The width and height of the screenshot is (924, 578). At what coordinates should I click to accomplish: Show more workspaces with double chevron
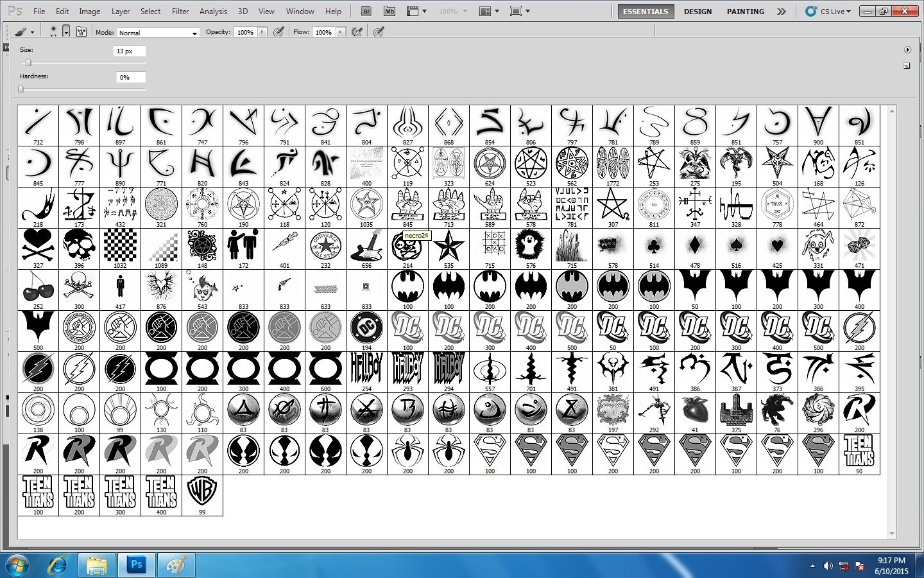point(781,12)
